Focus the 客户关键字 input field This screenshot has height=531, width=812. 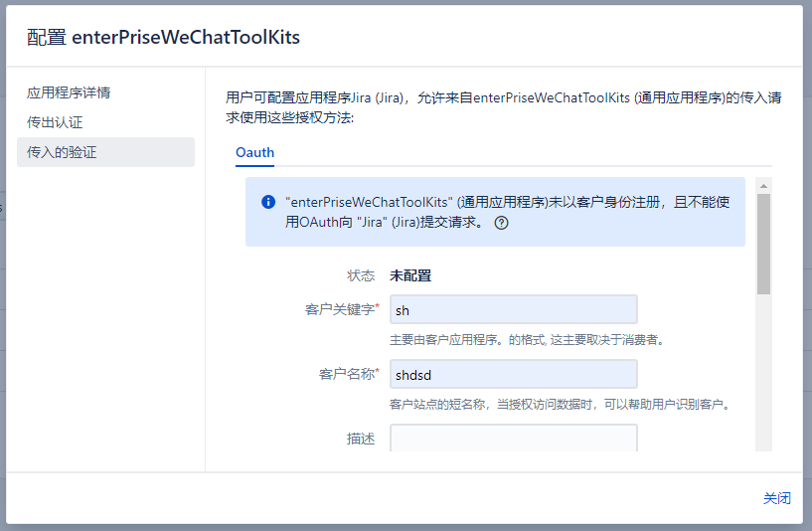tap(513, 309)
